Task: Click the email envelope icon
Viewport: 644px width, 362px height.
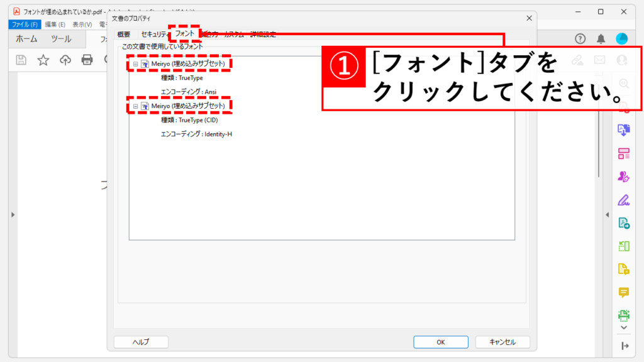Action: click(599, 60)
